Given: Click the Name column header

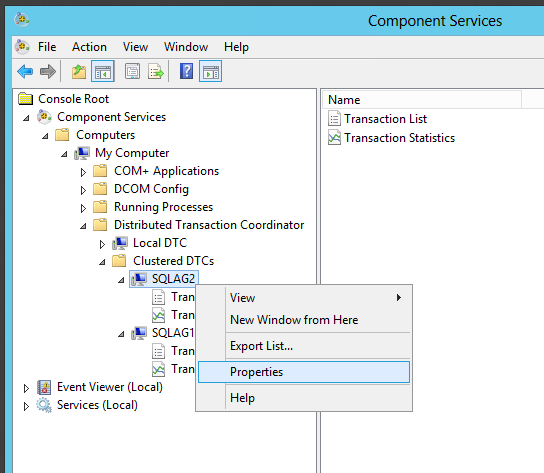Looking at the screenshot, I should click(x=422, y=100).
